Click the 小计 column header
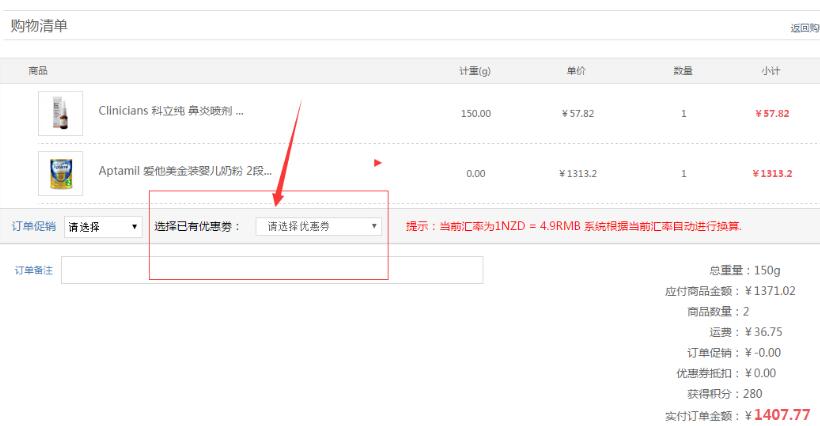Image resolution: width=820 pixels, height=426 pixels. pyautogui.click(x=771, y=71)
